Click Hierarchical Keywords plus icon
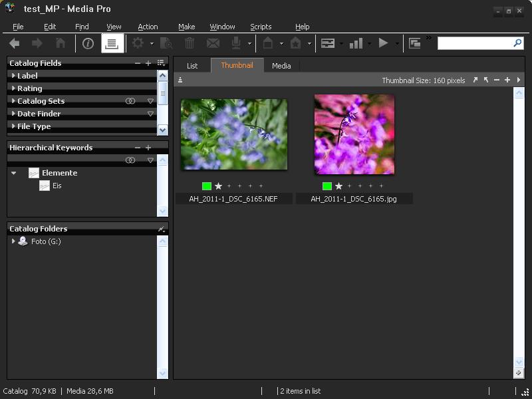 point(148,148)
